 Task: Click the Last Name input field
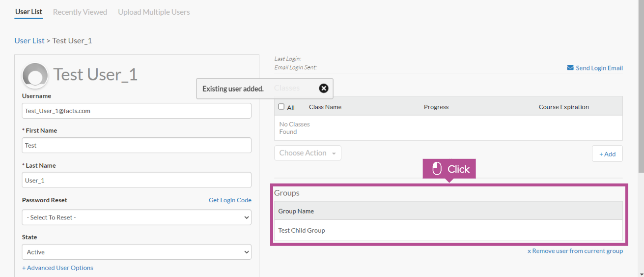click(137, 180)
